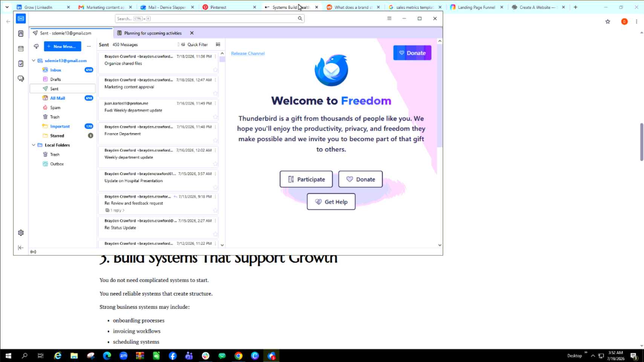Star the "Re: Review and feedback request" message

coord(215,211)
